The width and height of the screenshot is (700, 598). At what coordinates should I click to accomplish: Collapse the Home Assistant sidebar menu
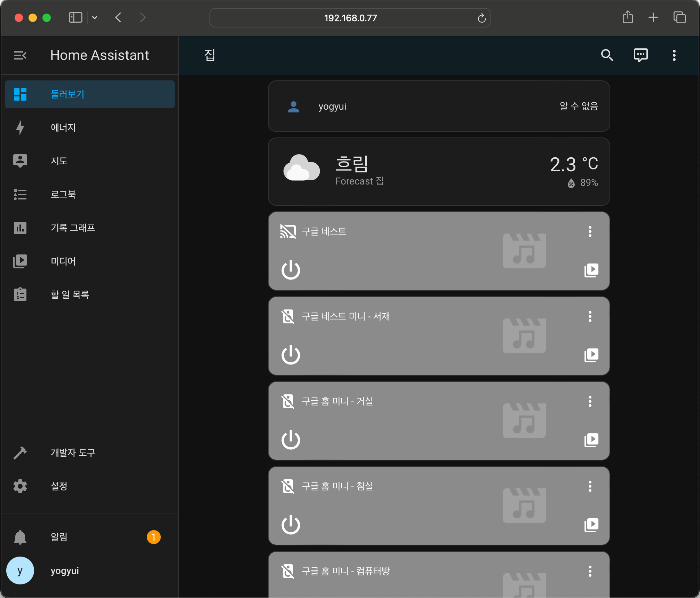pos(20,55)
